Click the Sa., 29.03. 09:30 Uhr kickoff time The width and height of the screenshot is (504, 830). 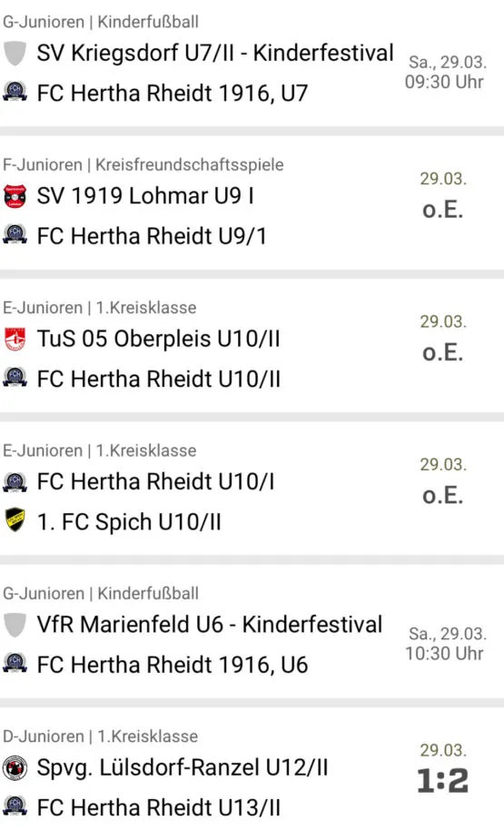point(446,72)
